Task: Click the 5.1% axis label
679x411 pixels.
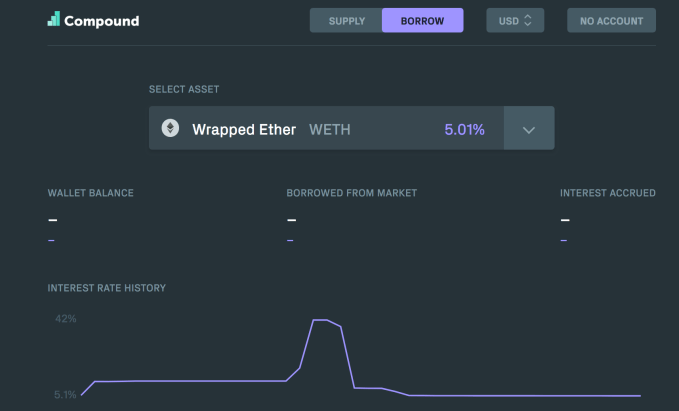Action: pyautogui.click(x=65, y=395)
